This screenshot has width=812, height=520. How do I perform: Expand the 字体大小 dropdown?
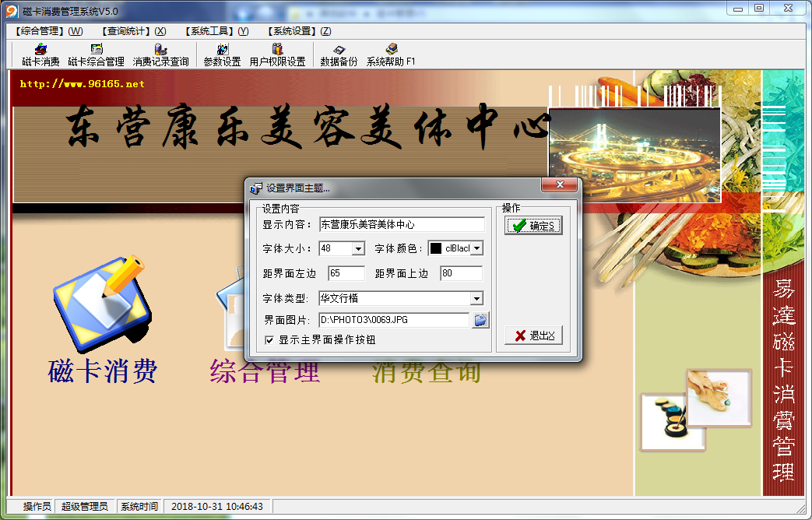pos(358,249)
